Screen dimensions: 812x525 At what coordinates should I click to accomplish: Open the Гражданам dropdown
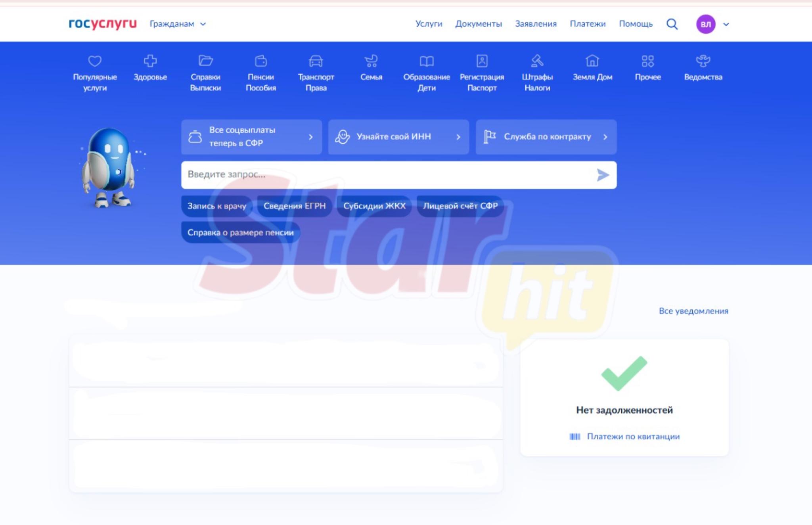178,24
